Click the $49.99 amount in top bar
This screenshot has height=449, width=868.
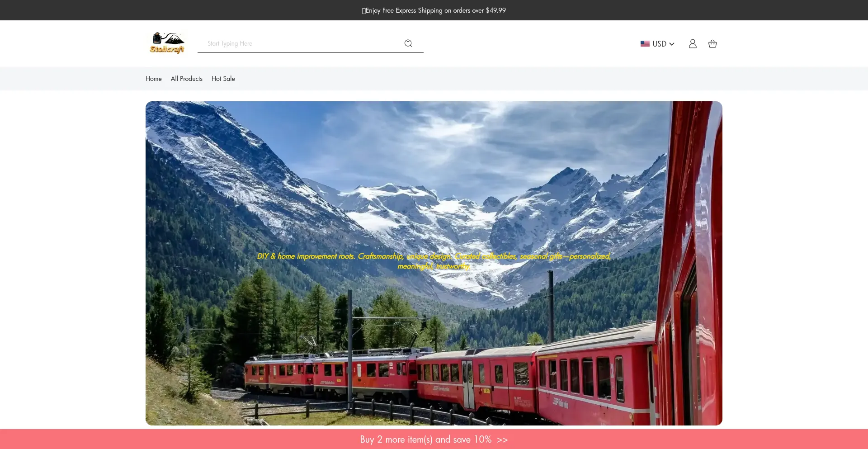coord(495,10)
